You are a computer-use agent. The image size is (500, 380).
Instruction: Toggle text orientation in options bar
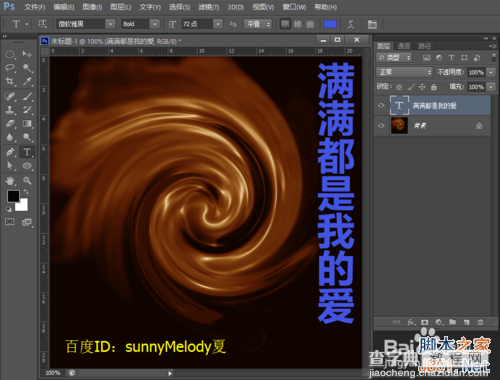click(42, 24)
